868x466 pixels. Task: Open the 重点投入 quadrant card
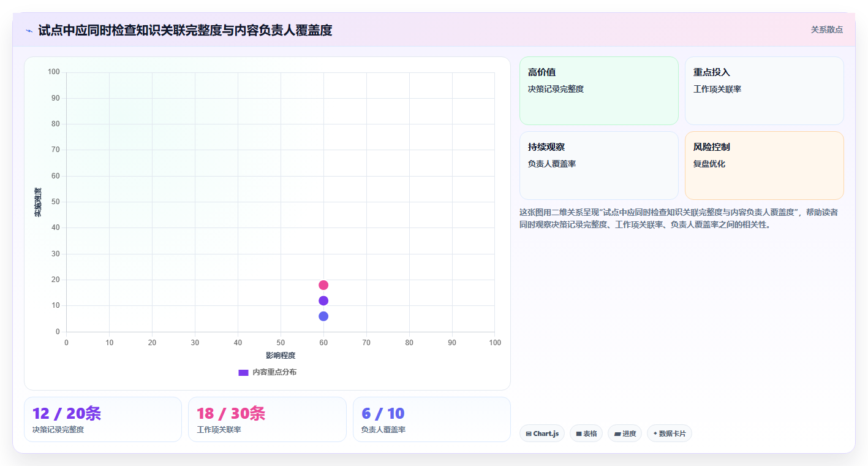(x=764, y=91)
